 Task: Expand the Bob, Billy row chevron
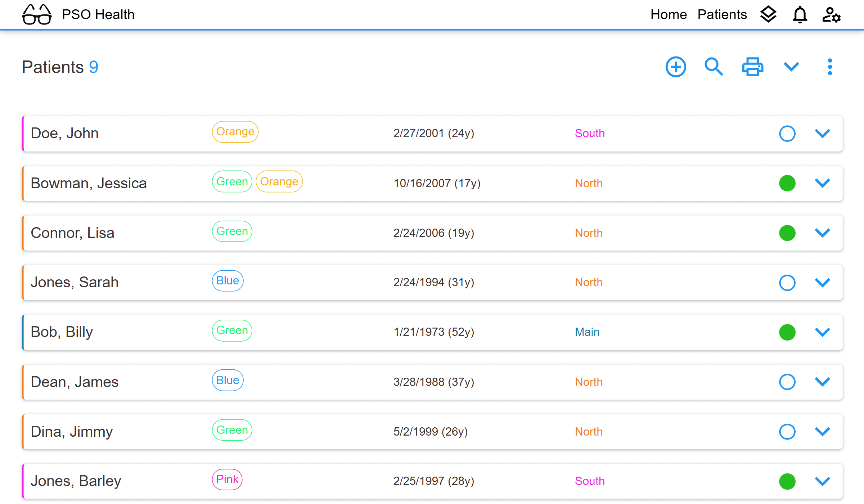(x=822, y=332)
